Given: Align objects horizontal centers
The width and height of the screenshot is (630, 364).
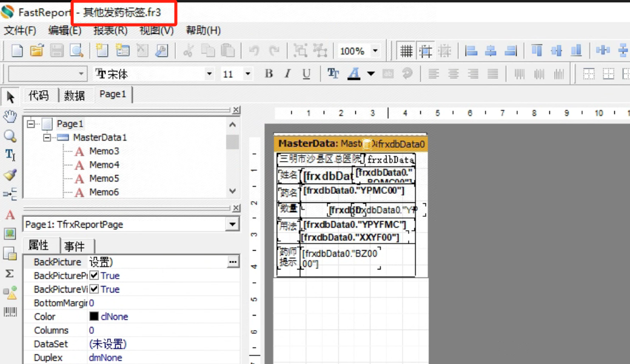Looking at the screenshot, I should (x=491, y=51).
